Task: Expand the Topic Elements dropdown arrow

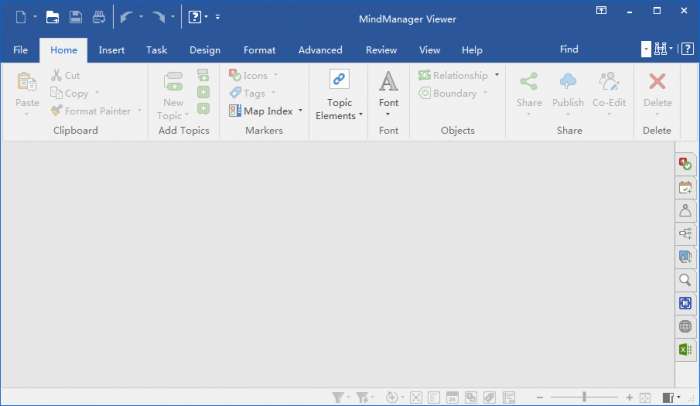Action: coord(361,115)
